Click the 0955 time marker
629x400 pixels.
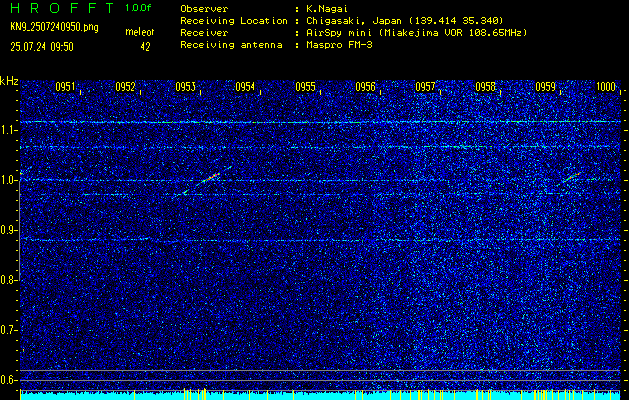coord(305,87)
